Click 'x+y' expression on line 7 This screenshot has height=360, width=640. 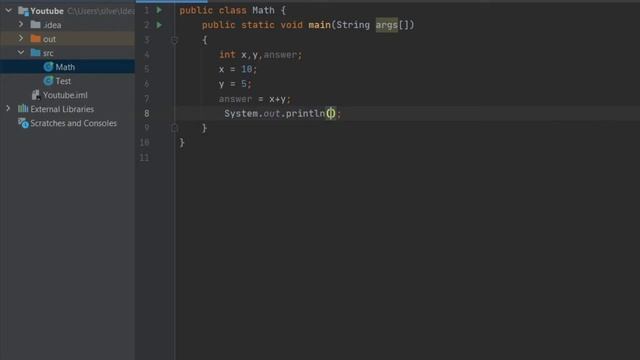pos(278,99)
